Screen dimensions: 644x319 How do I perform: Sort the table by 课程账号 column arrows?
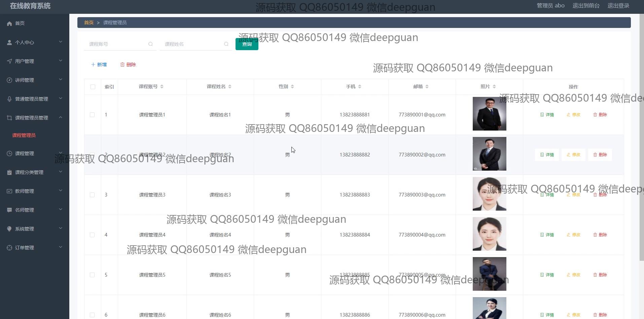pos(162,86)
